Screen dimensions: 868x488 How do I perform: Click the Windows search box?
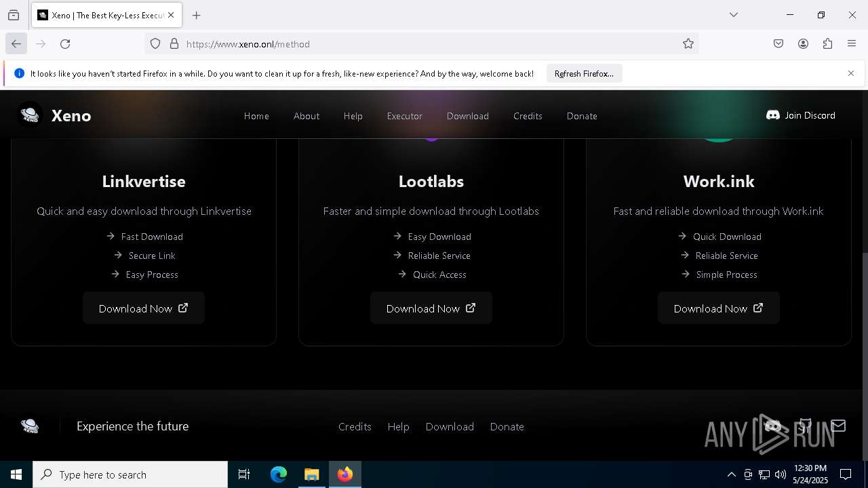point(130,474)
